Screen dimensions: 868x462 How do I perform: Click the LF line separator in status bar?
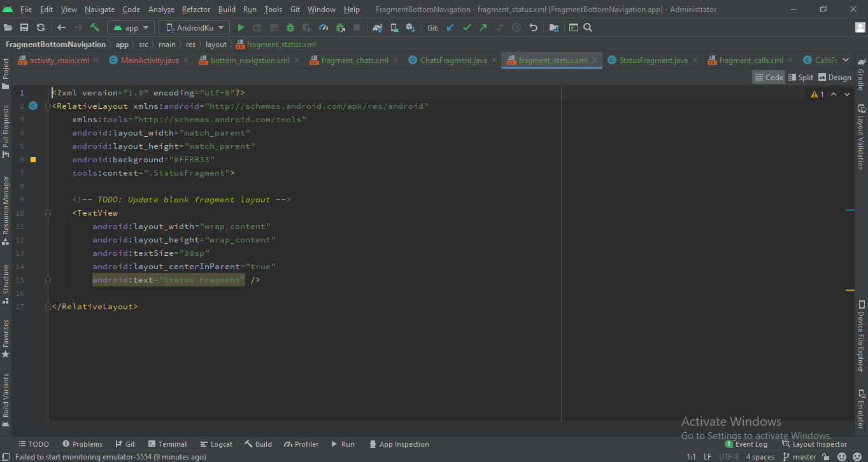click(x=708, y=456)
